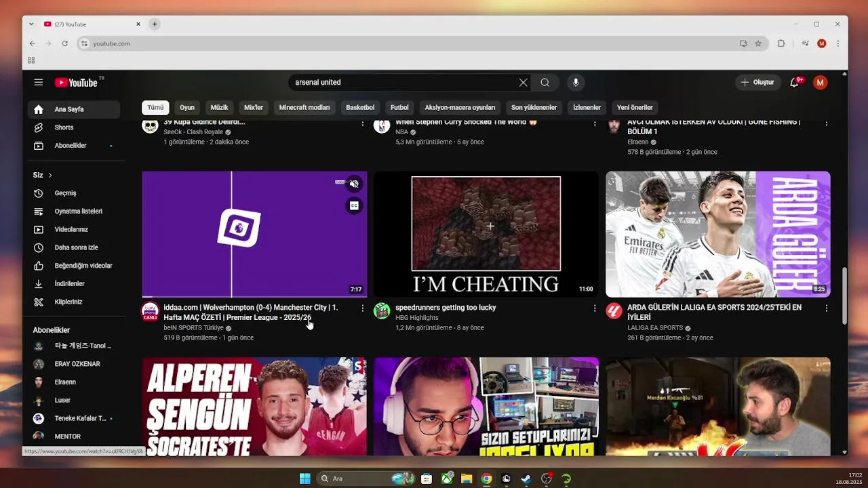Open MENTOR subscription in sidebar
Image resolution: width=868 pixels, height=488 pixels.
click(x=74, y=436)
